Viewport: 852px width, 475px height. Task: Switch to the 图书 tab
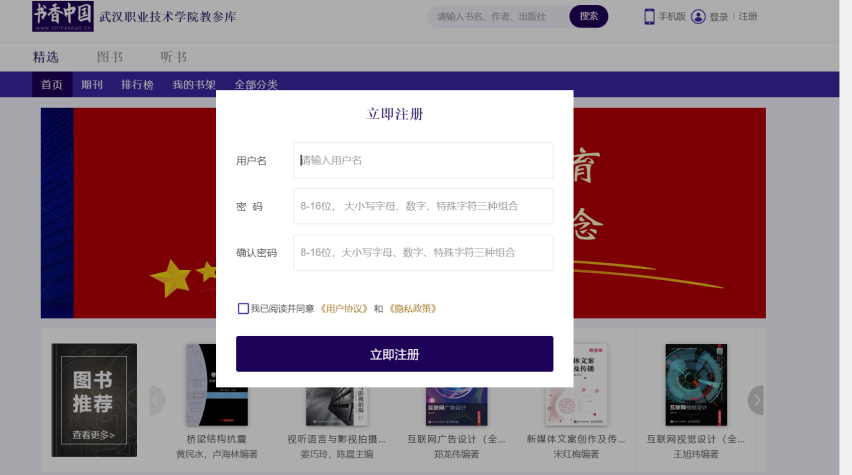click(110, 56)
